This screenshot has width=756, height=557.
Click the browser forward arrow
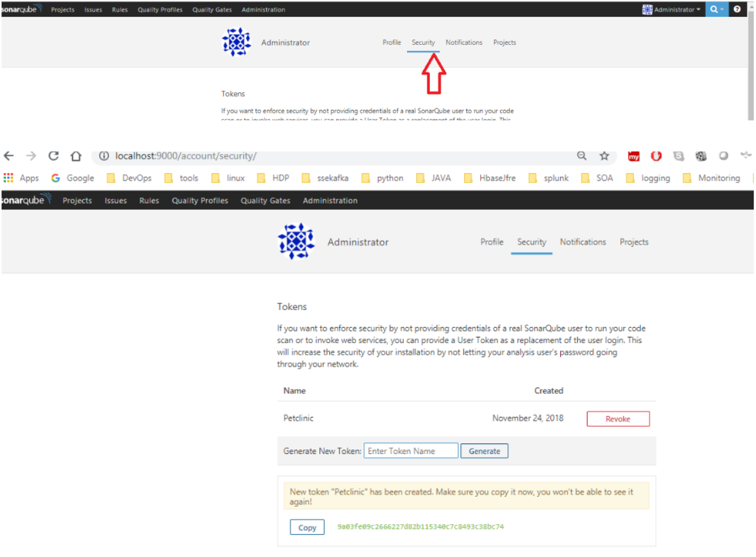30,155
